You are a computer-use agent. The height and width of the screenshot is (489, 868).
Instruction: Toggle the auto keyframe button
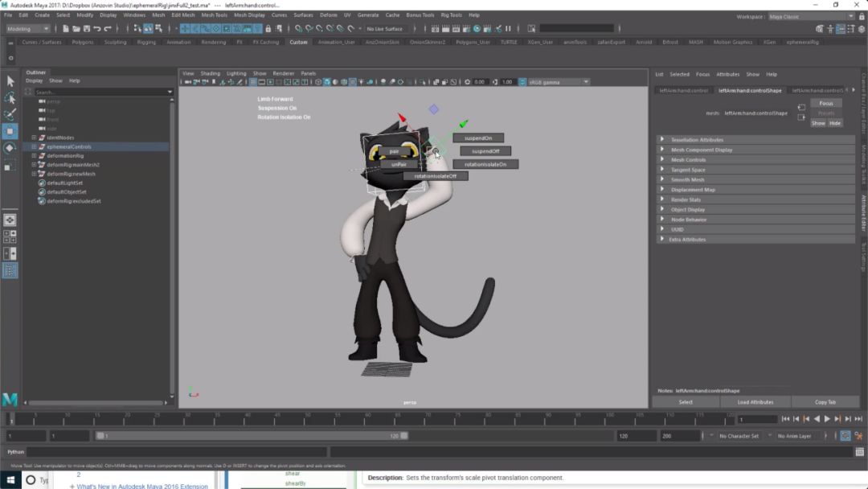pos(845,436)
